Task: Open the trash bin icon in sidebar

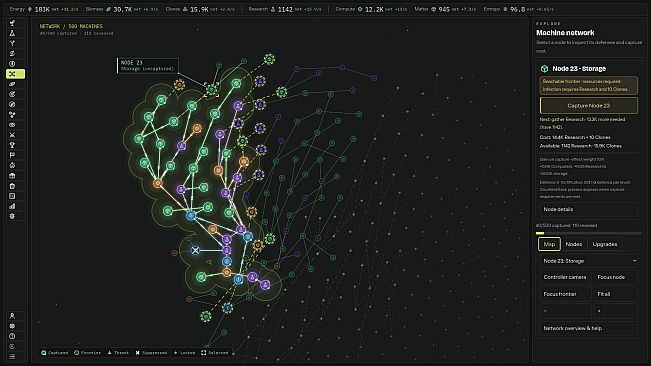Action: [12, 186]
